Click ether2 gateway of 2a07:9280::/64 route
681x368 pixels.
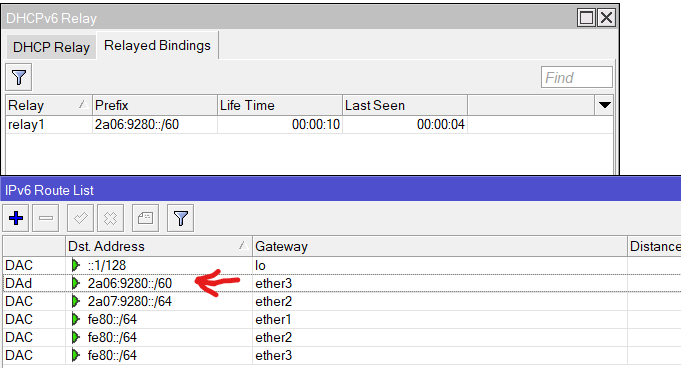[x=440, y=301]
